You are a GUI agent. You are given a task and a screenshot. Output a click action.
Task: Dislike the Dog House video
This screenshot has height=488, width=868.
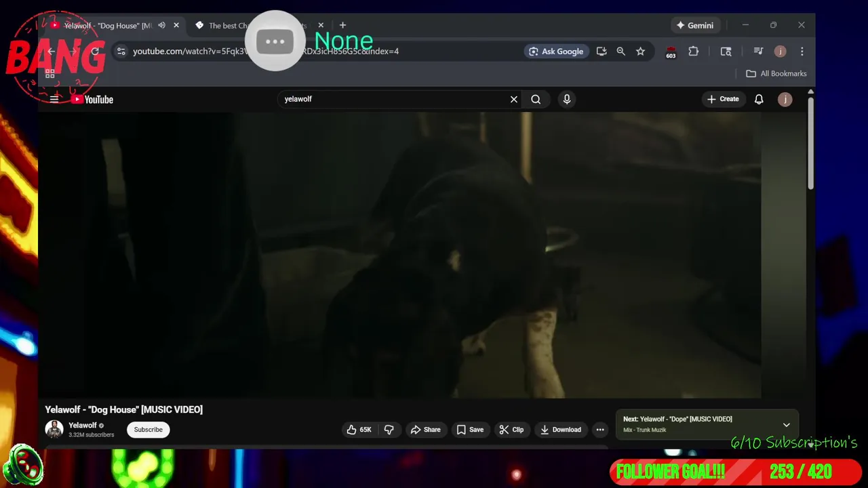coord(389,430)
